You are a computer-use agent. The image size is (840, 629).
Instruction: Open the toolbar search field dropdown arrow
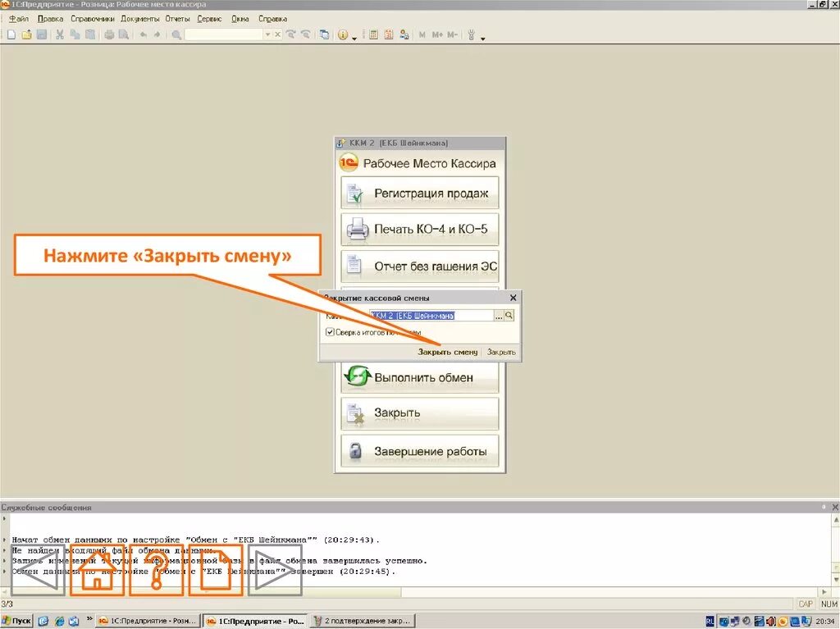pos(267,34)
